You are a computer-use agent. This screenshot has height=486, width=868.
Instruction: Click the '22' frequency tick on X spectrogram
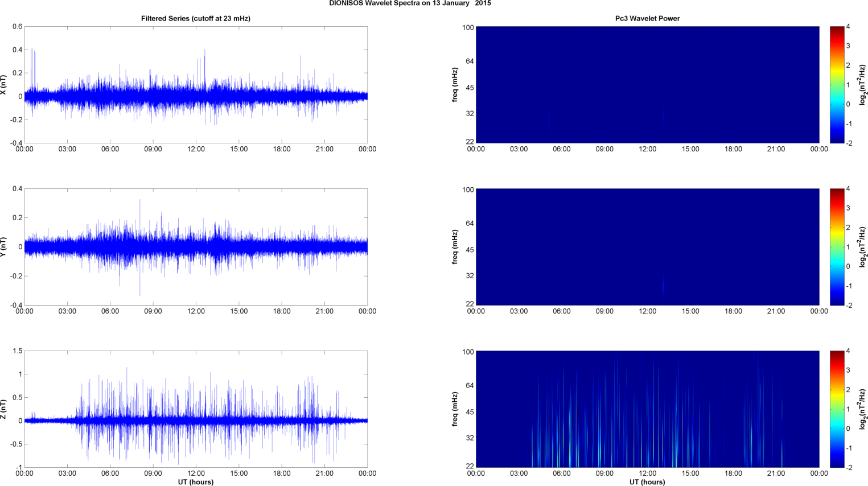coord(470,142)
